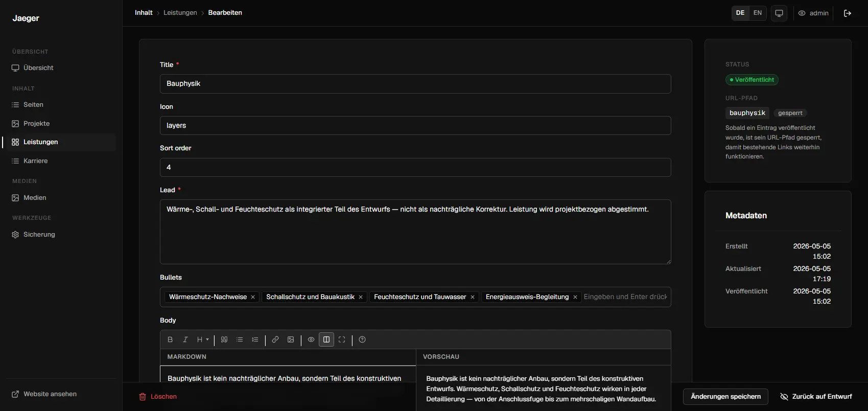Focus the Icon input field
Viewport: 868px width, 411px height.
pyautogui.click(x=415, y=126)
